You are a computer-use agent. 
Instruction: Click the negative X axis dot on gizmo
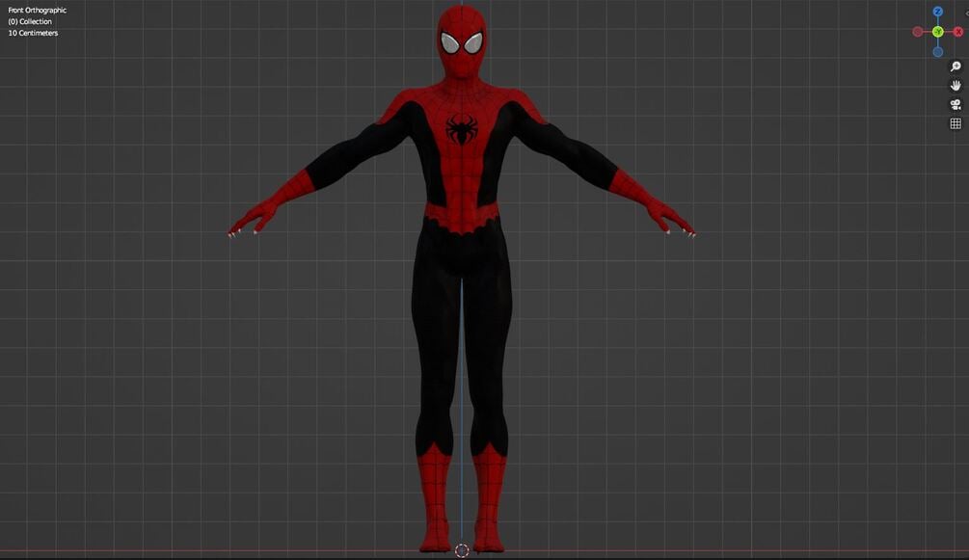918,32
